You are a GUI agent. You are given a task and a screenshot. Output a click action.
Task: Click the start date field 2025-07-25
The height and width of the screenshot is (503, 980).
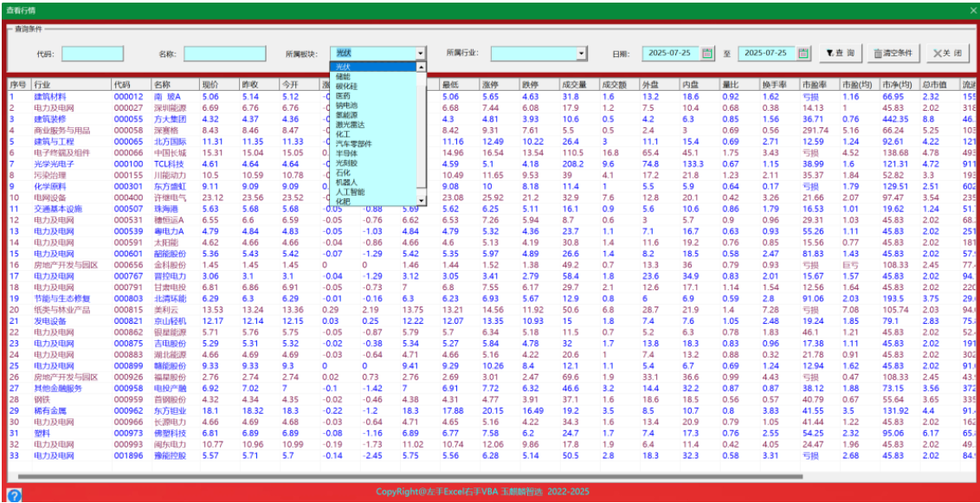point(672,53)
